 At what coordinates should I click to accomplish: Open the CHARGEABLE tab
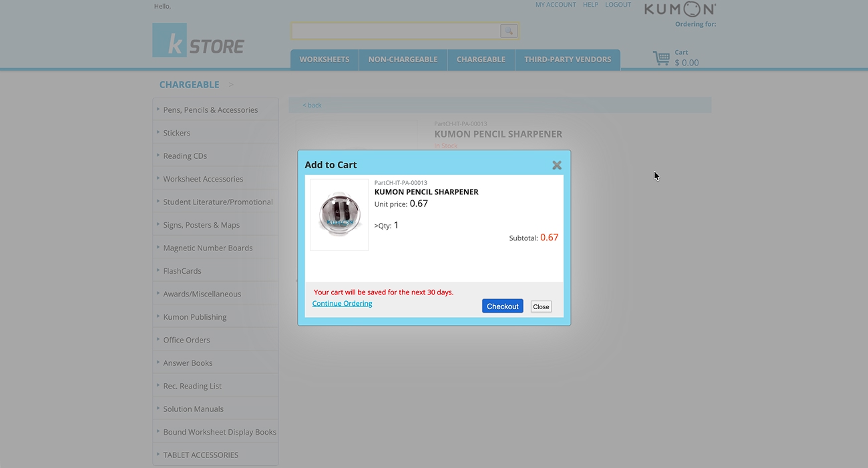click(481, 59)
